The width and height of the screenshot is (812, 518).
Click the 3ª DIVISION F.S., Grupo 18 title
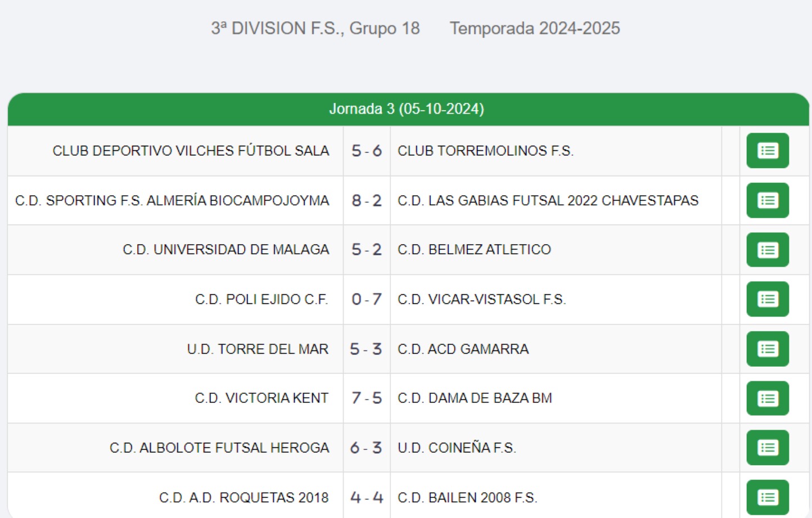pos(315,29)
